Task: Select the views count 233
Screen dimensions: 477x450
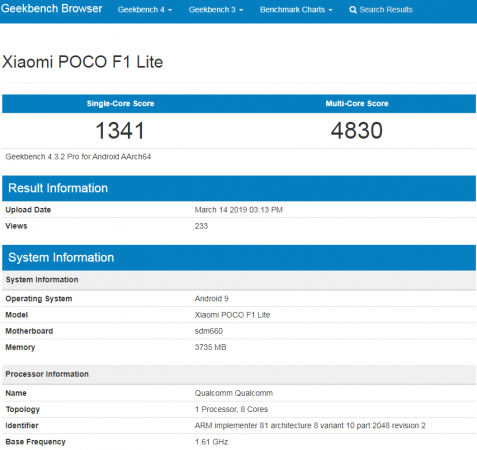Action: click(x=201, y=226)
